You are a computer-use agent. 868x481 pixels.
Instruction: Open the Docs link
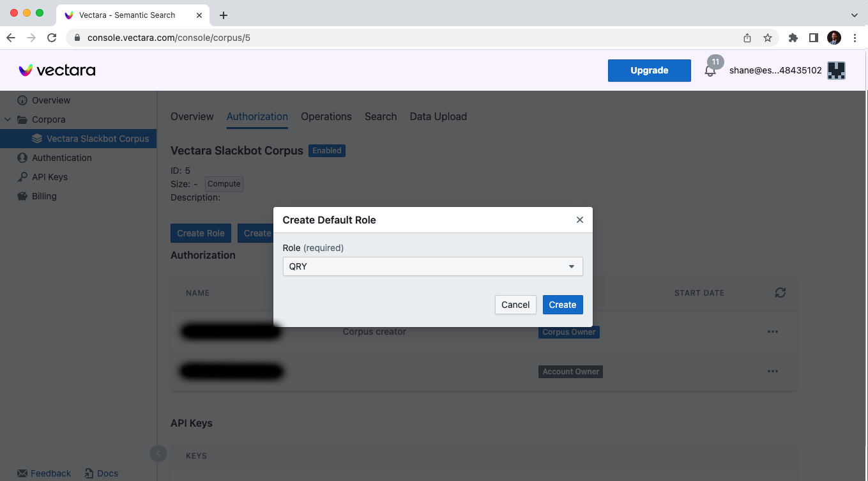click(107, 473)
